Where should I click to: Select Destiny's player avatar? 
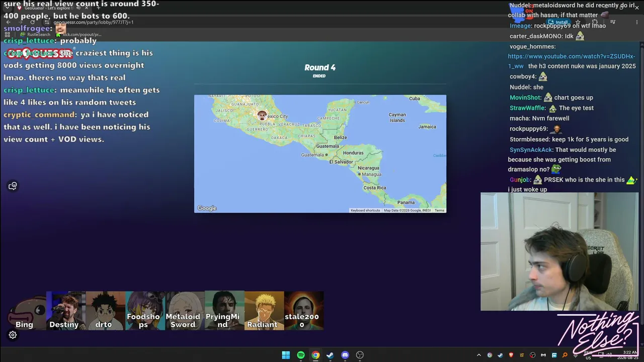66,311
